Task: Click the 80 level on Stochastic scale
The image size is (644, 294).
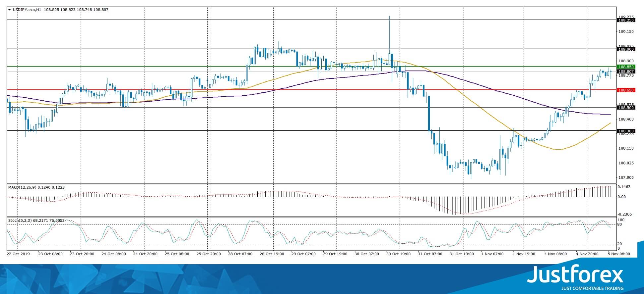Action: (x=620, y=224)
